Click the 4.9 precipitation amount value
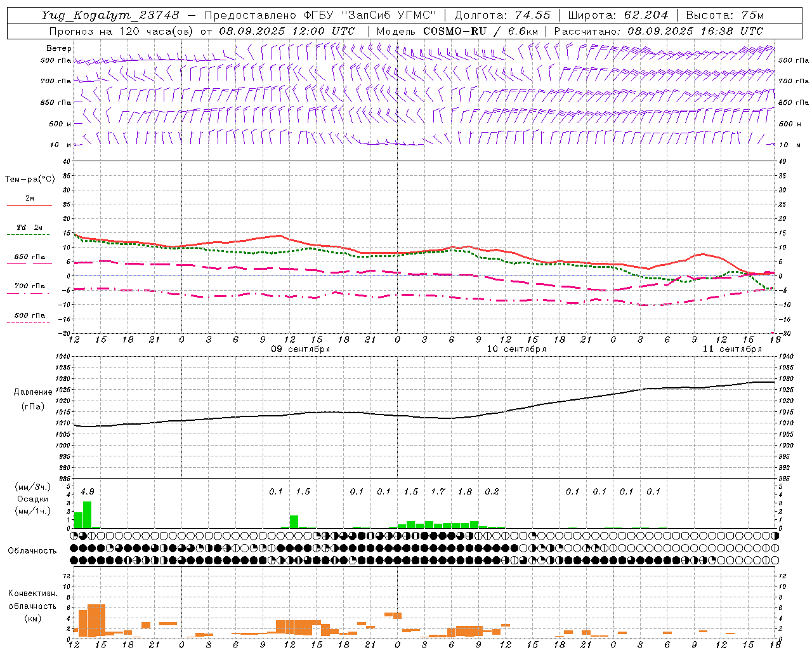 click(x=88, y=491)
